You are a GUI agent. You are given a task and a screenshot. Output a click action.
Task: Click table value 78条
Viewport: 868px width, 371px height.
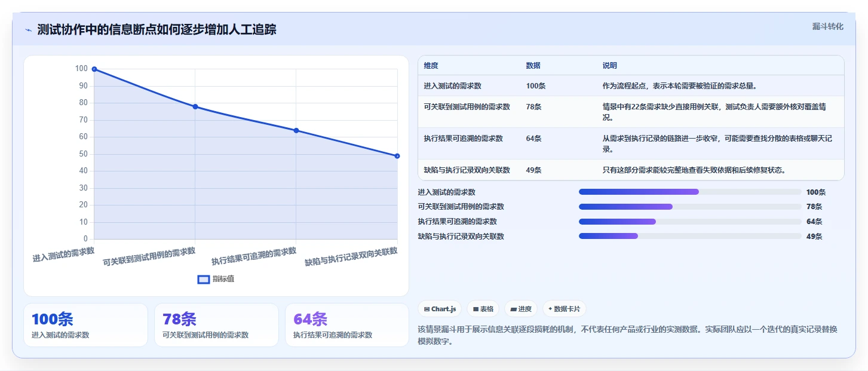coord(534,107)
